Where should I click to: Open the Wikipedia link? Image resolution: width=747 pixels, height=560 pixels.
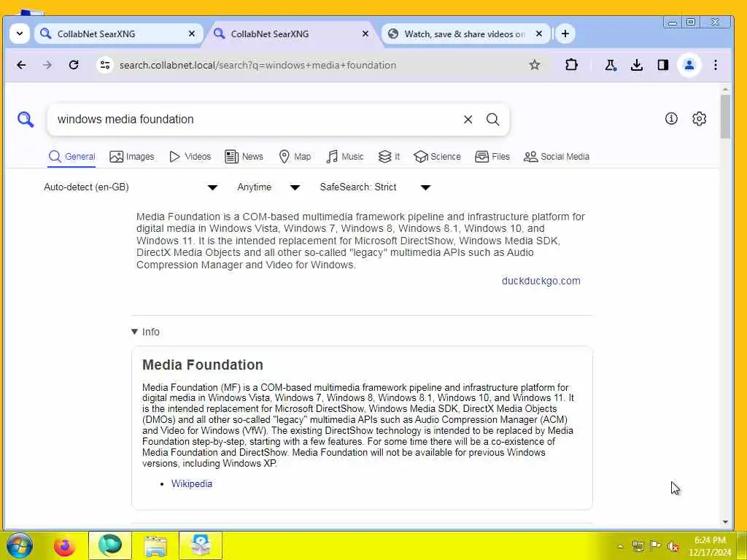tap(192, 484)
